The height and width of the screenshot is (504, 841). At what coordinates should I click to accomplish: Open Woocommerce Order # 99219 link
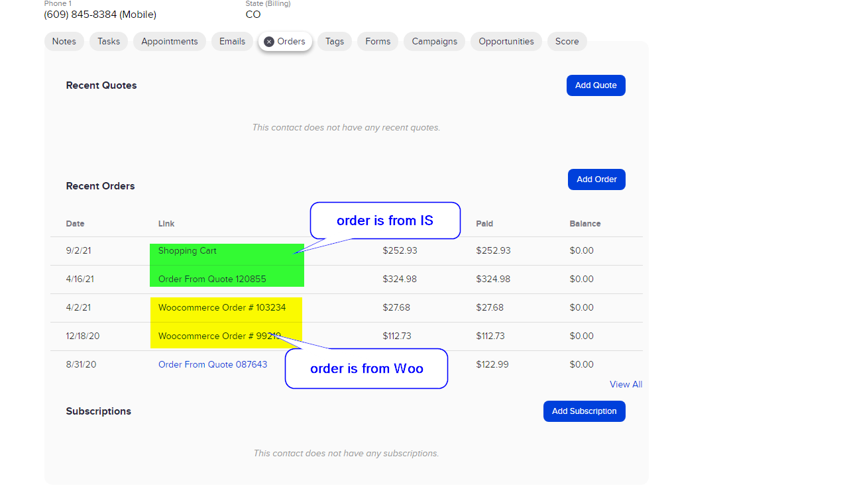[219, 336]
